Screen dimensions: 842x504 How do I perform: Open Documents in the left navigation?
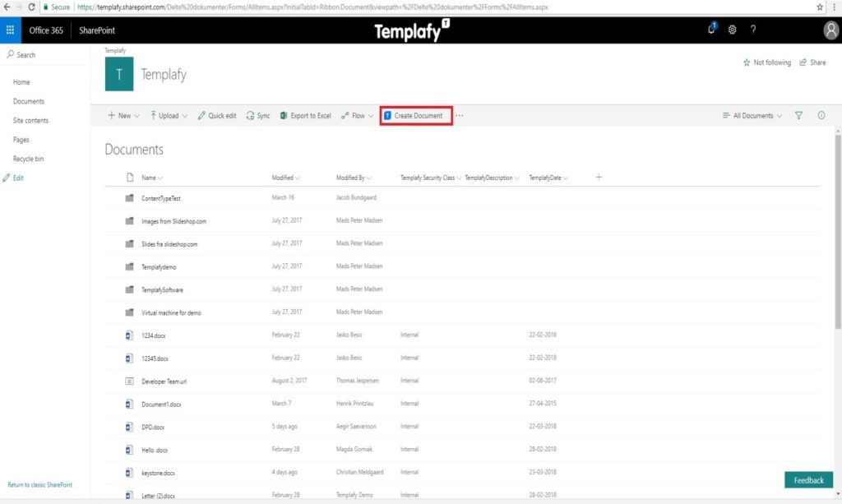point(29,101)
